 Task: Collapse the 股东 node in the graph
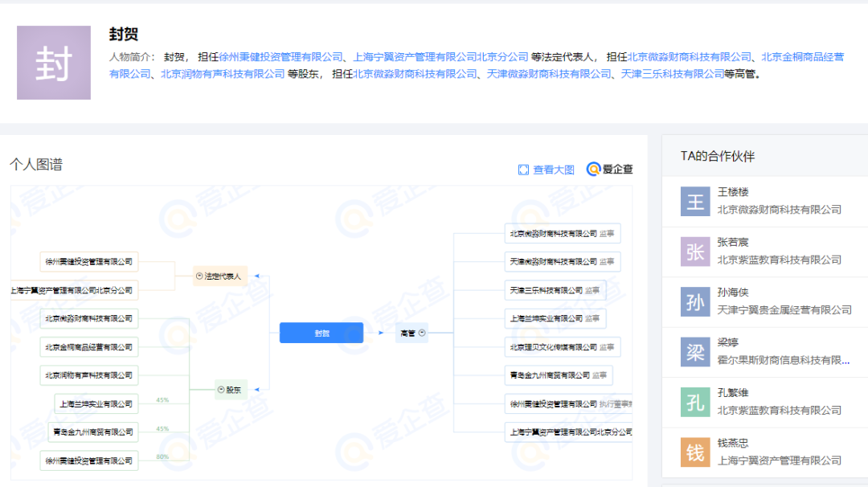221,390
